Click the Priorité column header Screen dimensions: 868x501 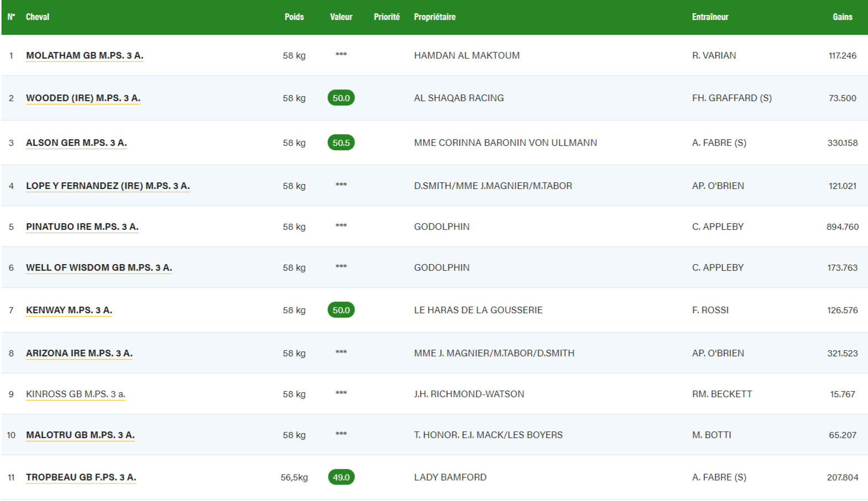pyautogui.click(x=386, y=17)
